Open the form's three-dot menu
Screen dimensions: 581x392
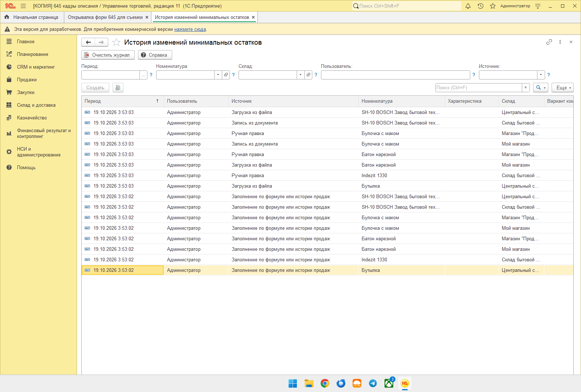click(x=560, y=42)
